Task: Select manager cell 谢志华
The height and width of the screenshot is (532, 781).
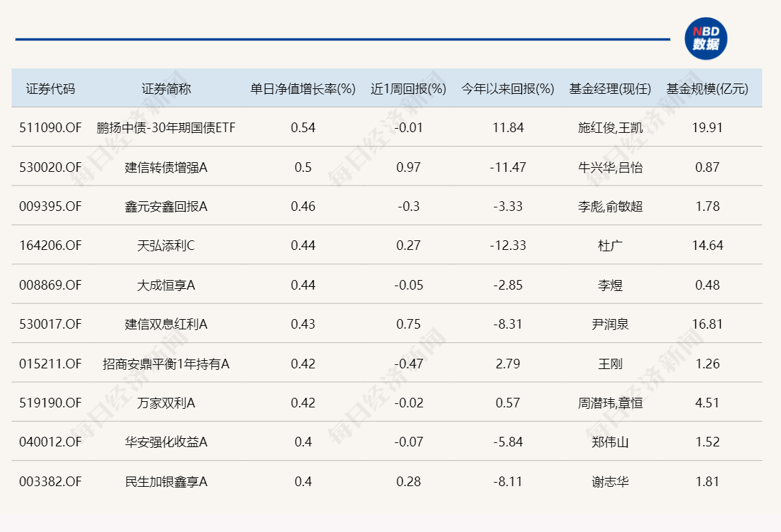Action: point(610,482)
